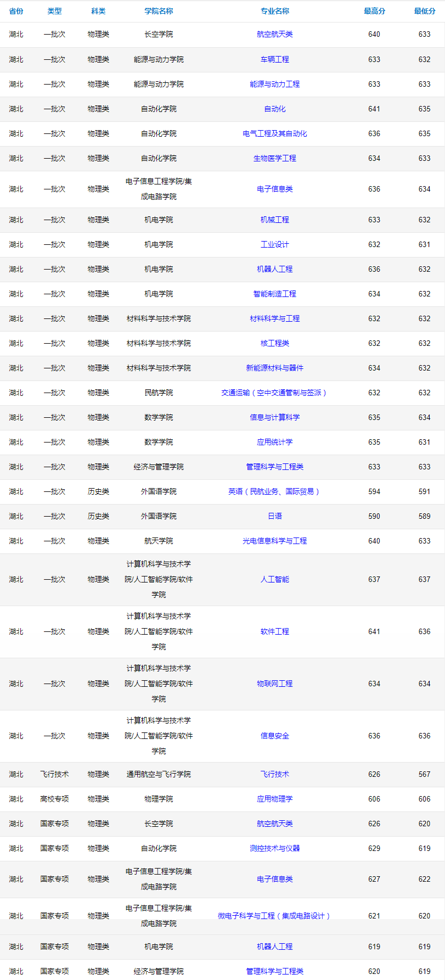The image size is (445, 980).
Task: Click the 信息安全 major link
Action: [x=274, y=736]
